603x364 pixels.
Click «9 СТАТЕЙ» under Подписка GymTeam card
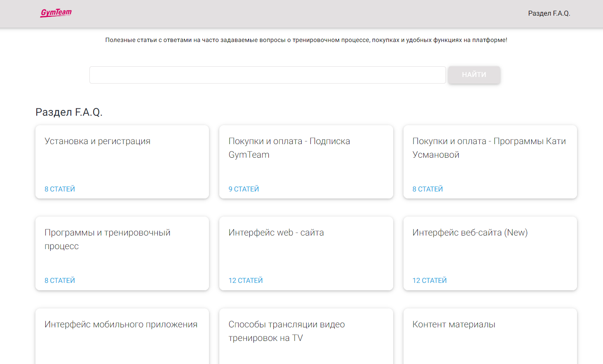[x=244, y=189]
